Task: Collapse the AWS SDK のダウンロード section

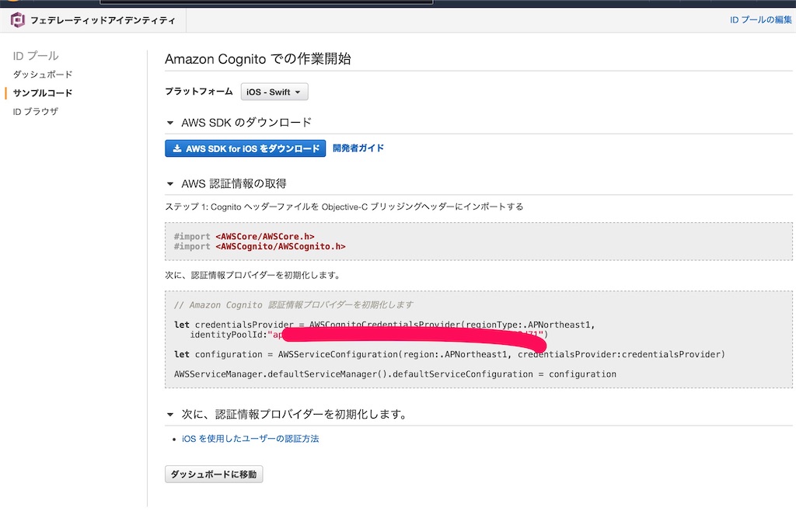Action: coord(170,123)
